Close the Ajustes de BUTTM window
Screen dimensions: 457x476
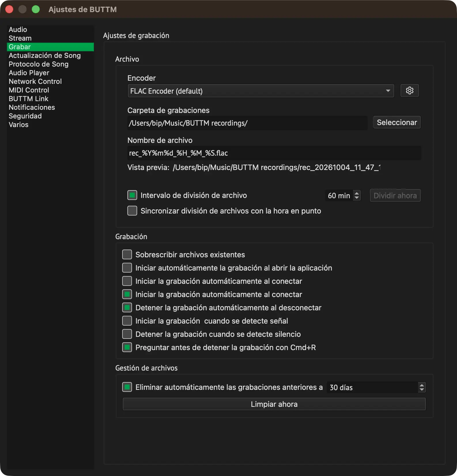pos(9,10)
